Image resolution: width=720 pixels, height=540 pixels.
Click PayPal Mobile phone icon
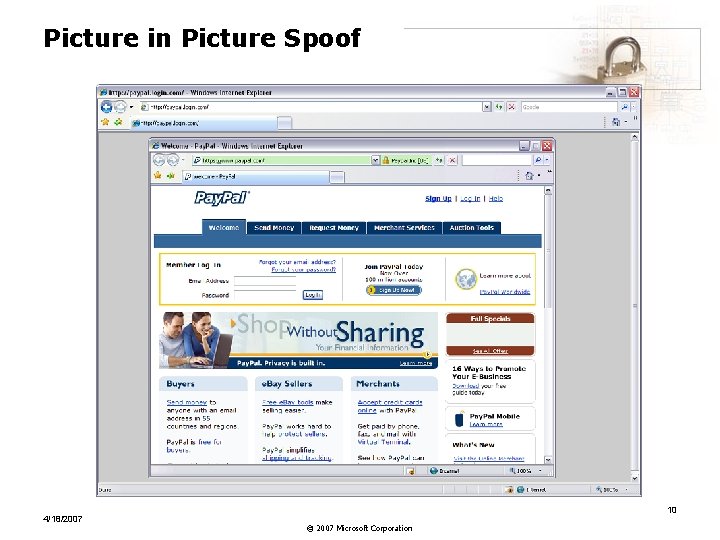pyautogui.click(x=459, y=420)
